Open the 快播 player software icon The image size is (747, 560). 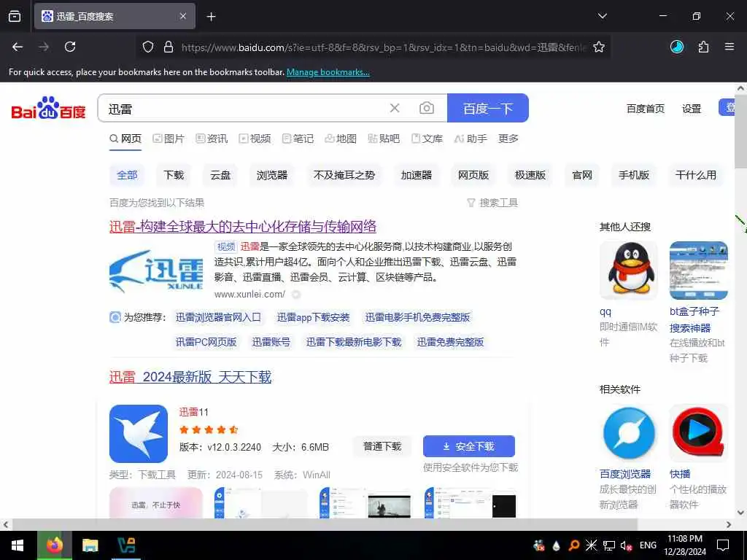point(698,433)
